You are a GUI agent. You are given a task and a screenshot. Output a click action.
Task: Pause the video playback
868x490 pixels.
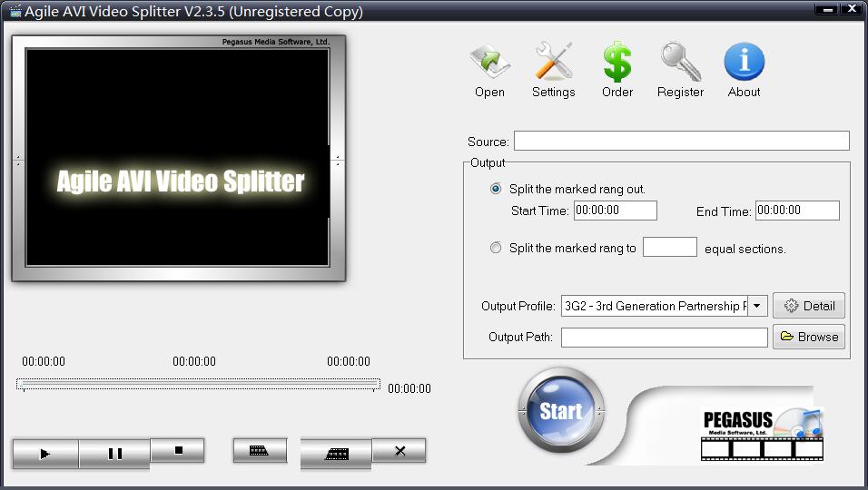tap(114, 454)
